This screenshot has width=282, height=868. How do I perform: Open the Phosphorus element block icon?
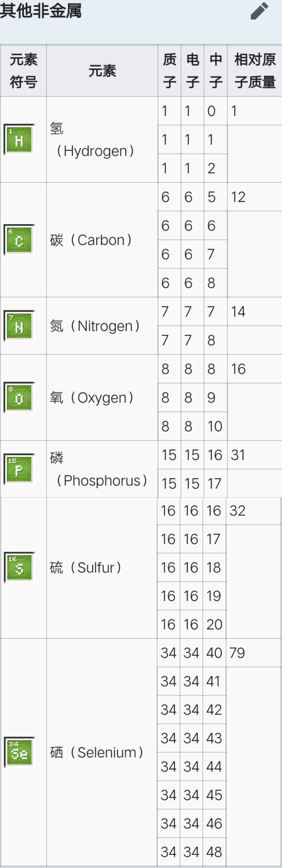(19, 469)
